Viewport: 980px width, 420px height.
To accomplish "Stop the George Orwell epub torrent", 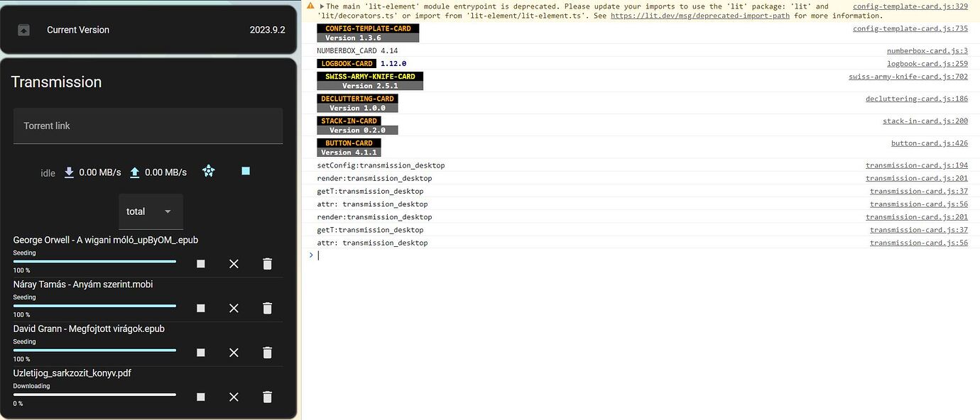I will point(201,264).
